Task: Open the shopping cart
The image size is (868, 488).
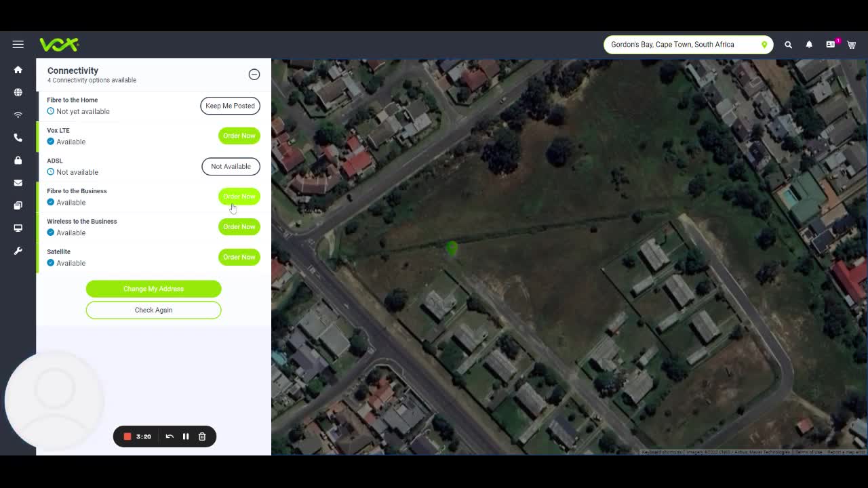Action: pos(852,45)
